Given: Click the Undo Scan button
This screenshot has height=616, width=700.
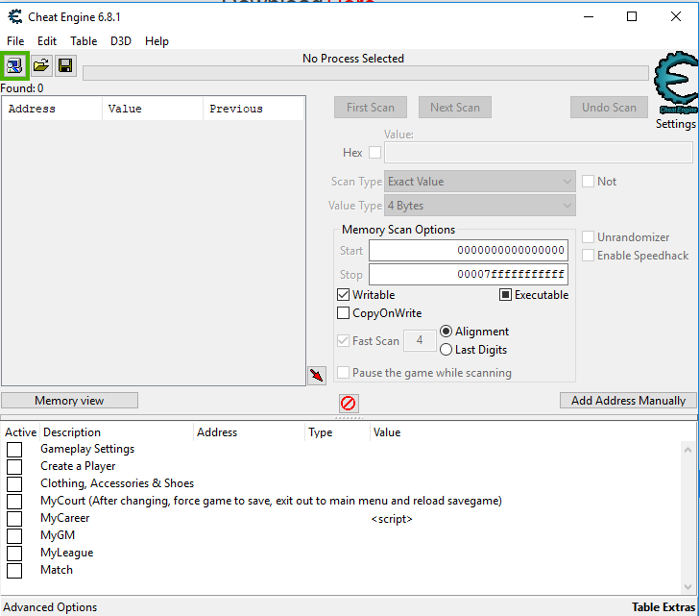Looking at the screenshot, I should tap(609, 108).
